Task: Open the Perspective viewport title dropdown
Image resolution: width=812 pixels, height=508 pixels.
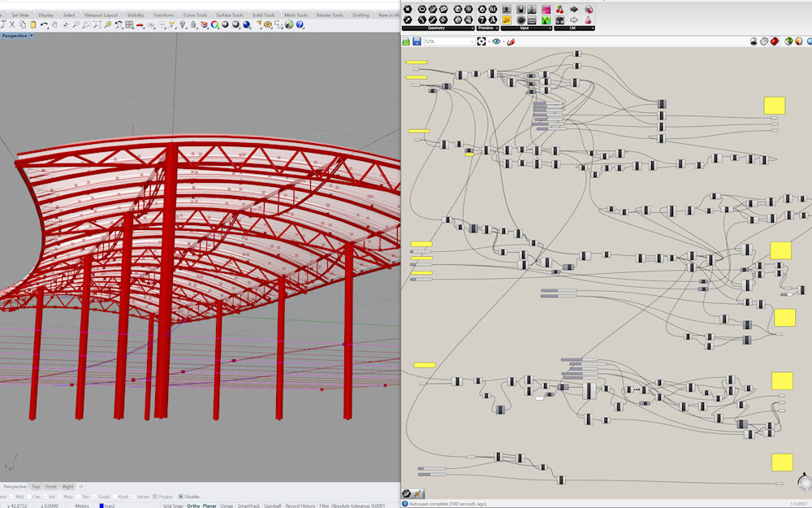Action: tap(30, 36)
